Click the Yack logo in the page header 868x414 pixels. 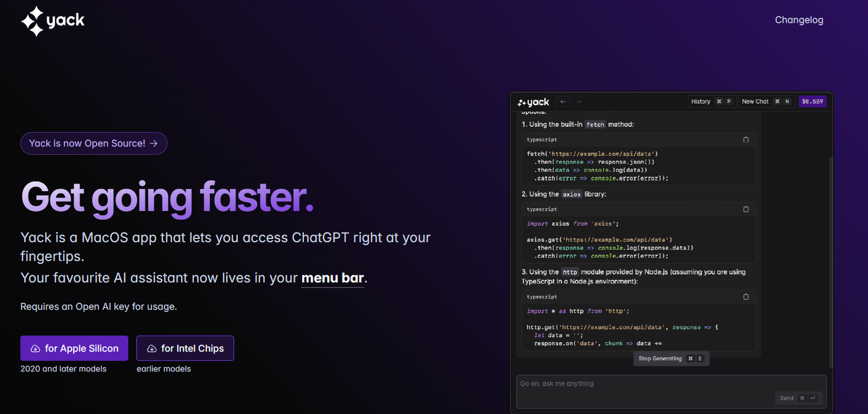tap(53, 21)
